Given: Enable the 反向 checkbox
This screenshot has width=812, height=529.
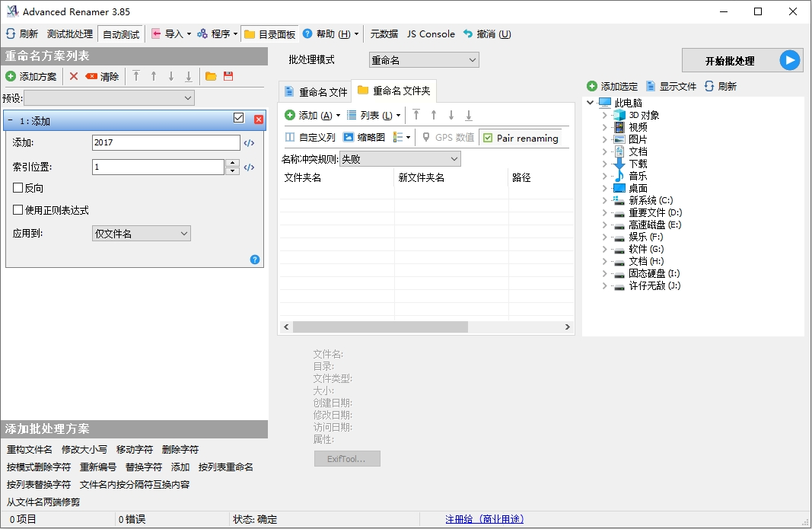Looking at the screenshot, I should [18, 188].
